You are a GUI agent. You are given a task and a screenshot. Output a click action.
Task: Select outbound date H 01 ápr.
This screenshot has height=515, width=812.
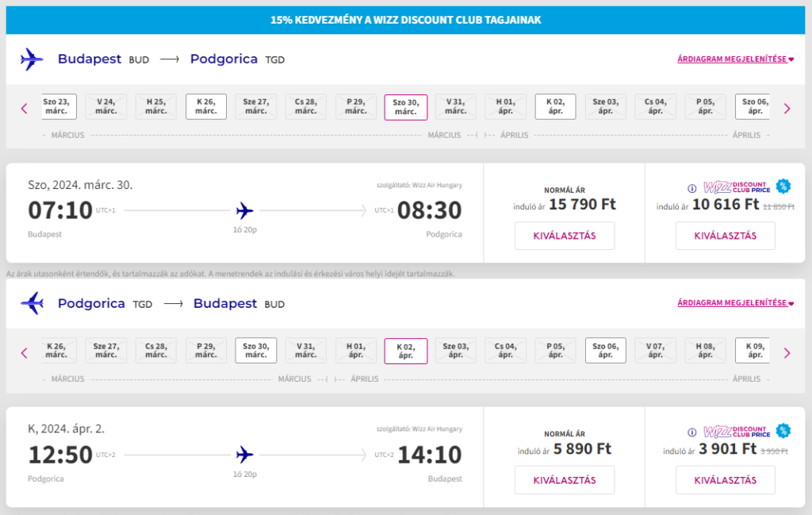[x=505, y=107]
